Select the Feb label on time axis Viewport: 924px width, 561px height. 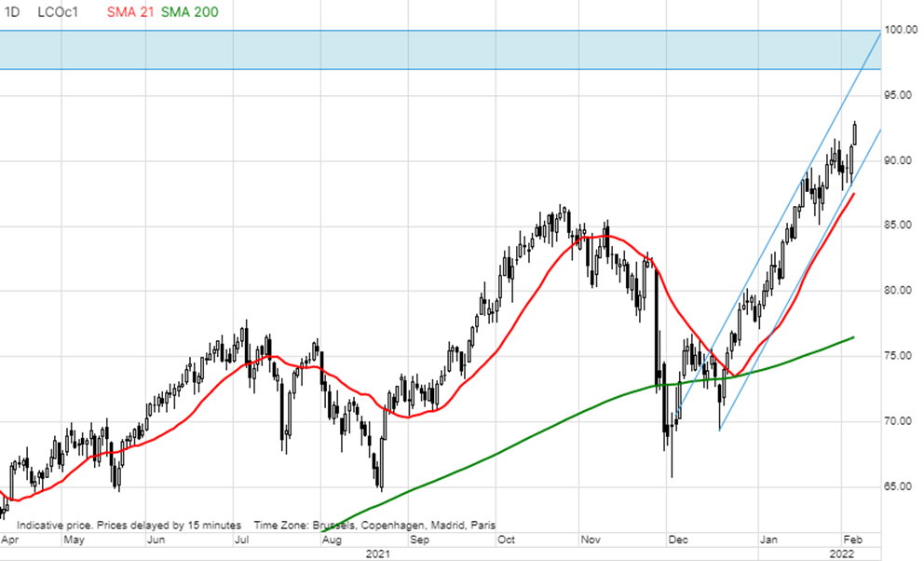(852, 540)
